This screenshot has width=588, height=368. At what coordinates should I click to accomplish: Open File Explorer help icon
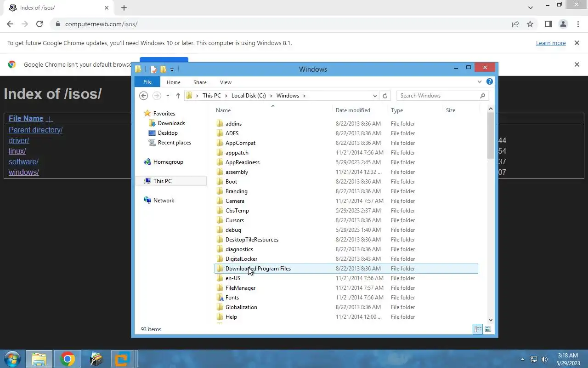[490, 82]
